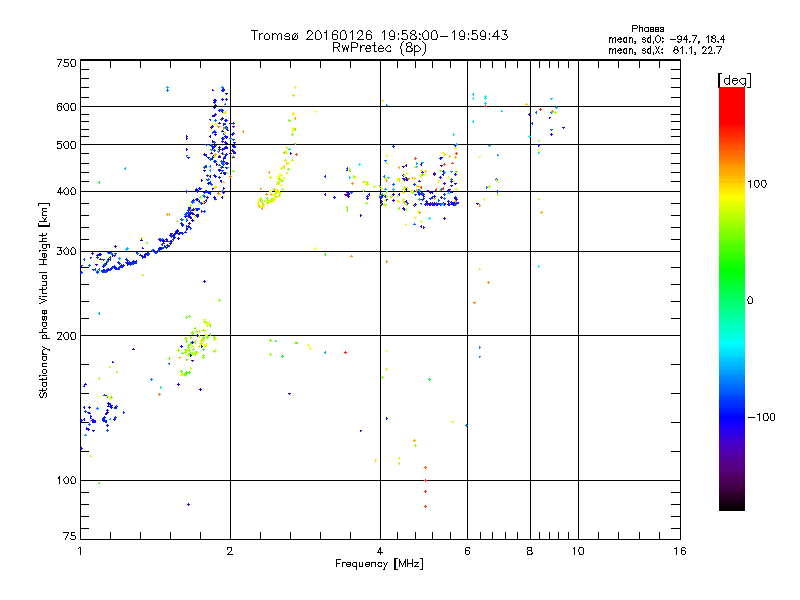The height and width of the screenshot is (600, 800).
Task: Click the x-axis label '8'
Action: pyautogui.click(x=530, y=551)
